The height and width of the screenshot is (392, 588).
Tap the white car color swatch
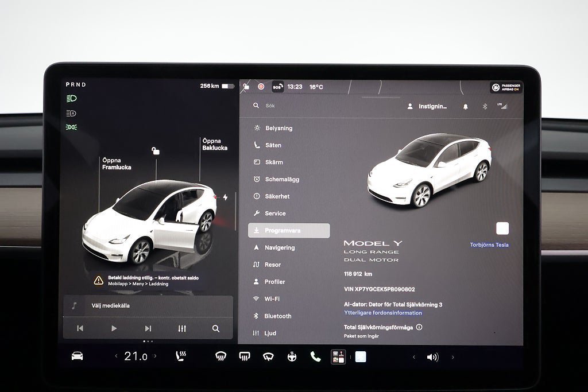(502, 228)
